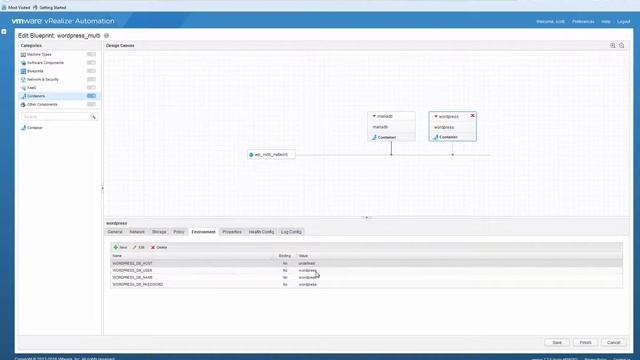Open the Getting Started bookmark
Image resolution: width=640 pixels, height=360 pixels.
click(49, 7)
